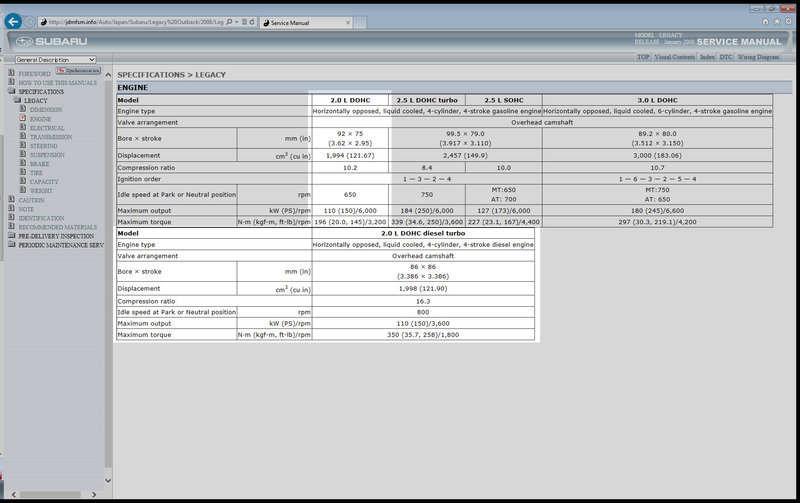Click the compatibility view icon in address bar
The width and height of the screenshot is (800, 503).
click(x=244, y=22)
